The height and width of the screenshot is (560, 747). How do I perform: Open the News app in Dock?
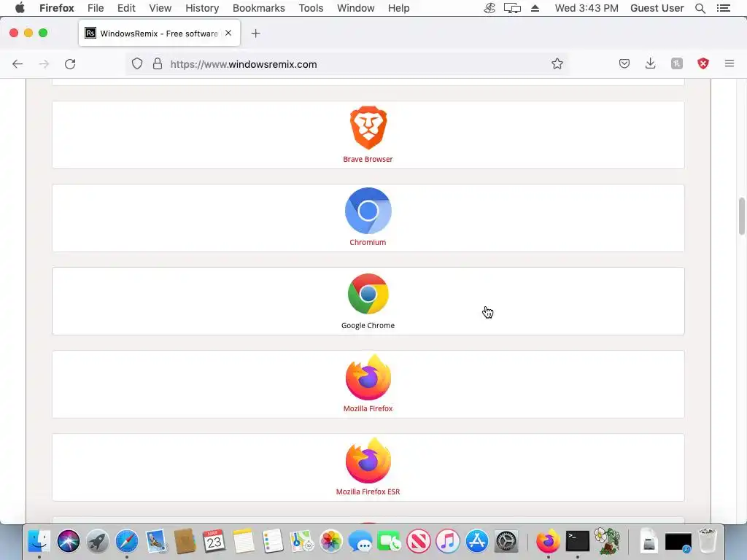(x=418, y=542)
